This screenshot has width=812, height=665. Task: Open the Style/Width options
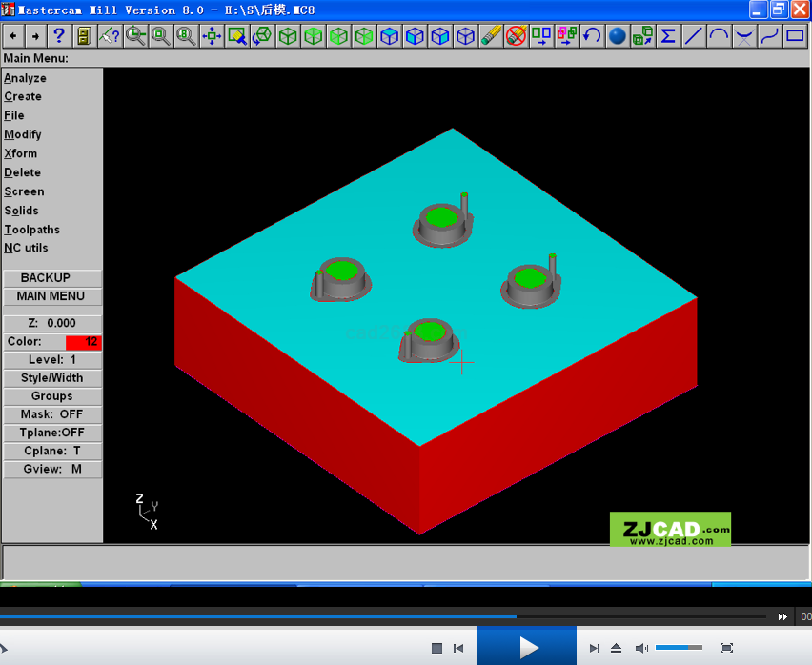click(51, 378)
